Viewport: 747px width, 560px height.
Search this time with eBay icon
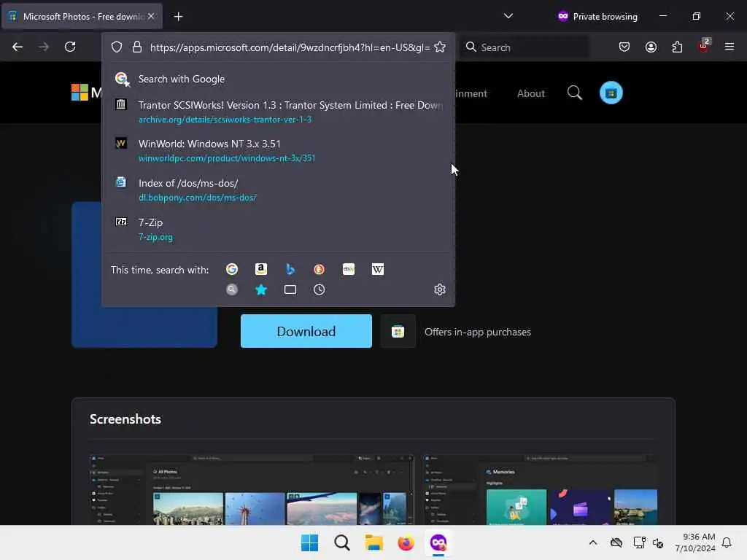pos(349,269)
